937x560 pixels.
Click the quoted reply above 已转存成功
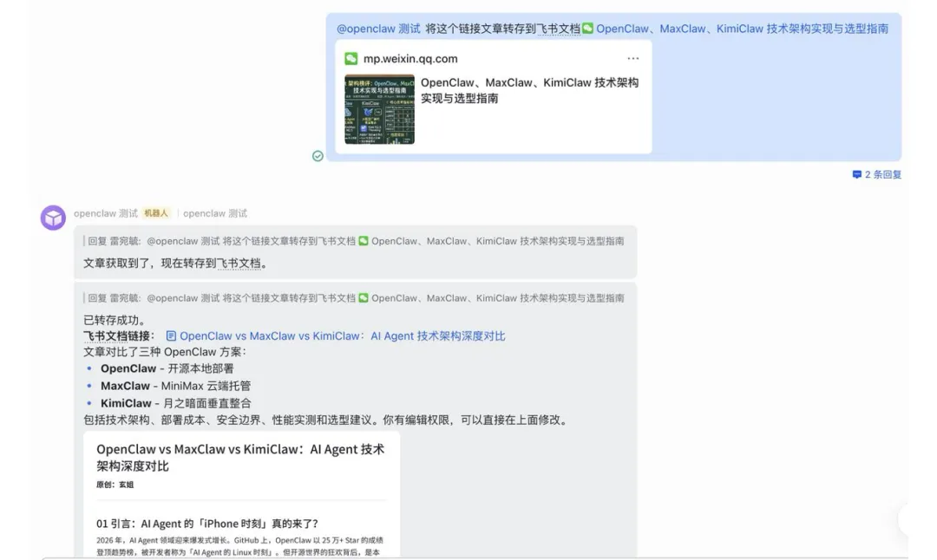[355, 298]
